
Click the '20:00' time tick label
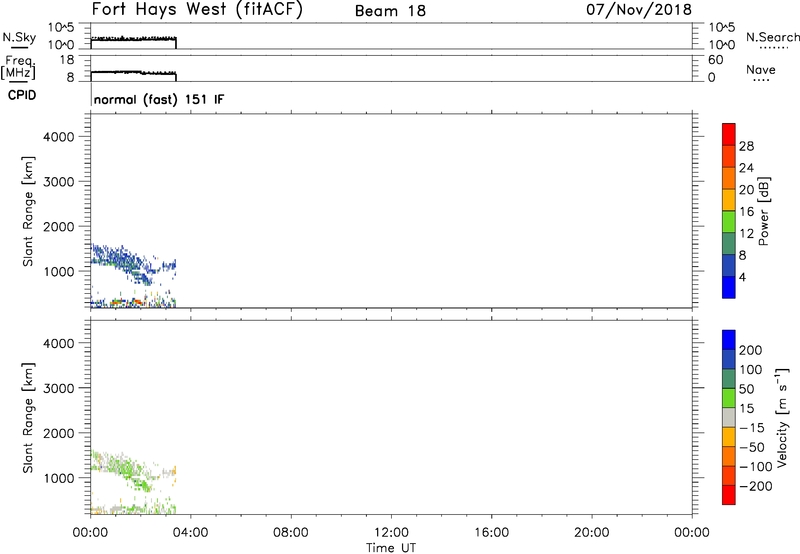[592, 533]
